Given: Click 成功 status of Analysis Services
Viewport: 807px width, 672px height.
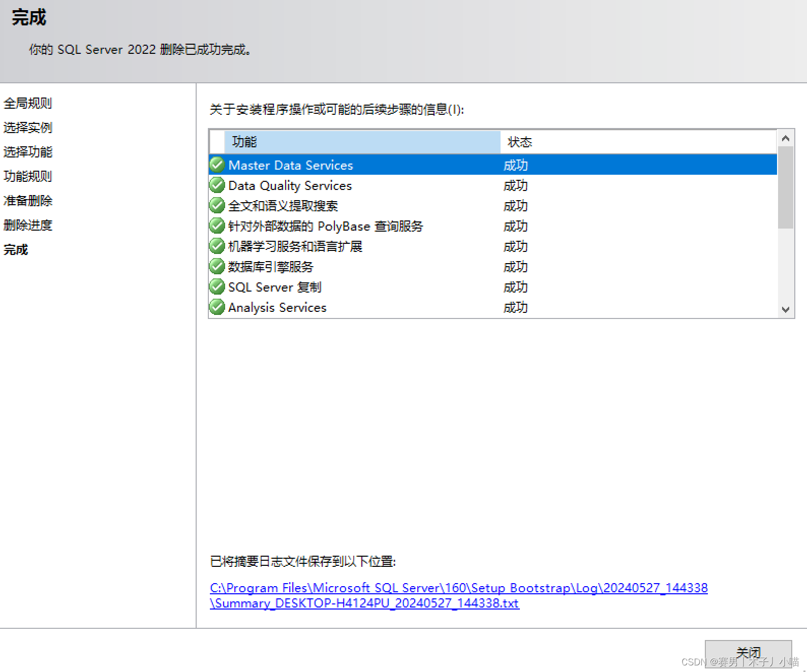Looking at the screenshot, I should pyautogui.click(x=515, y=307).
